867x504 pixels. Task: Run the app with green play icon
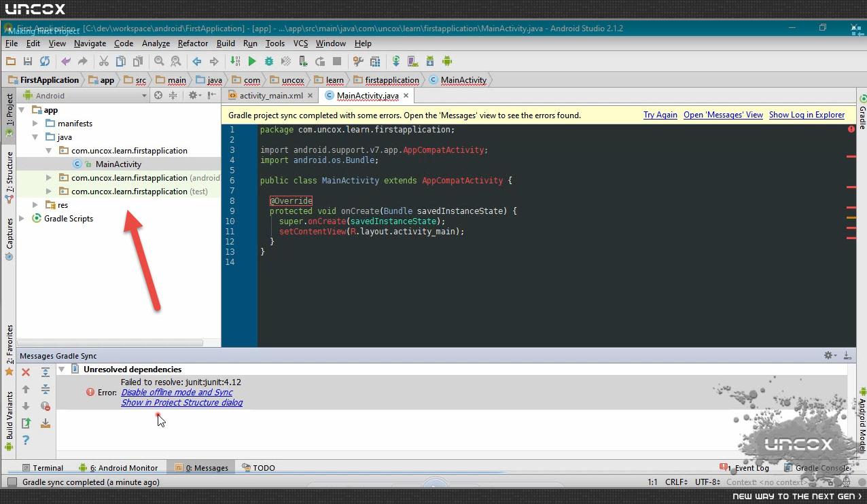pyautogui.click(x=252, y=61)
